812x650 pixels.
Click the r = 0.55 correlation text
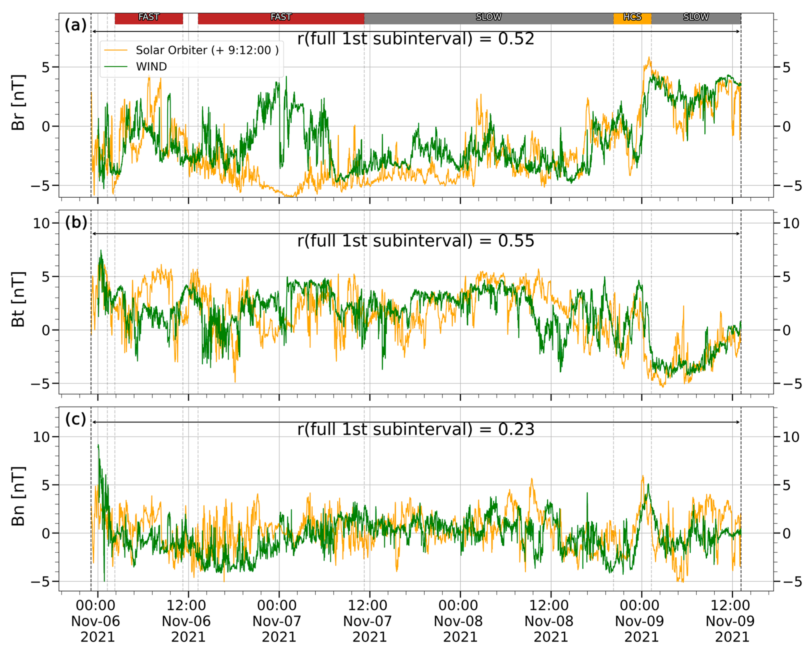click(x=415, y=241)
